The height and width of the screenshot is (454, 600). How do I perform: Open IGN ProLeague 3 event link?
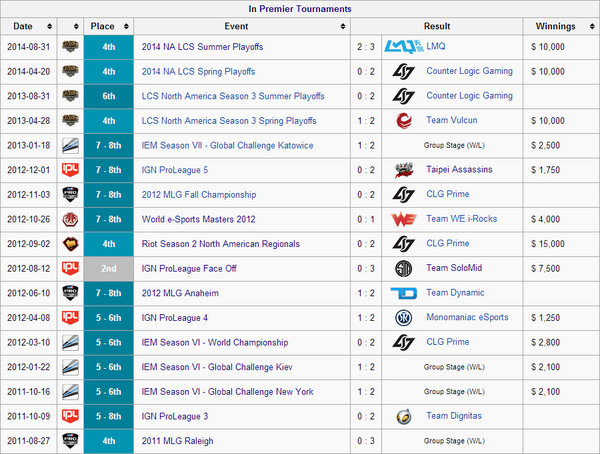pyautogui.click(x=175, y=416)
